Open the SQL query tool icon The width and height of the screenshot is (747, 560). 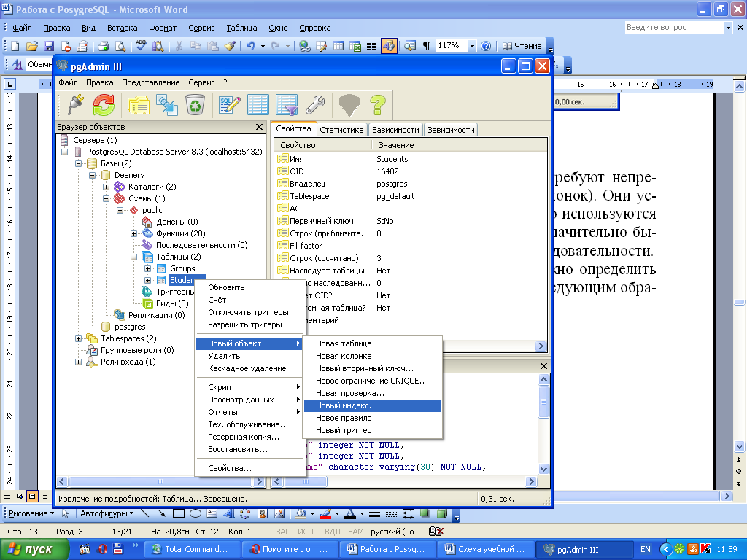click(230, 104)
